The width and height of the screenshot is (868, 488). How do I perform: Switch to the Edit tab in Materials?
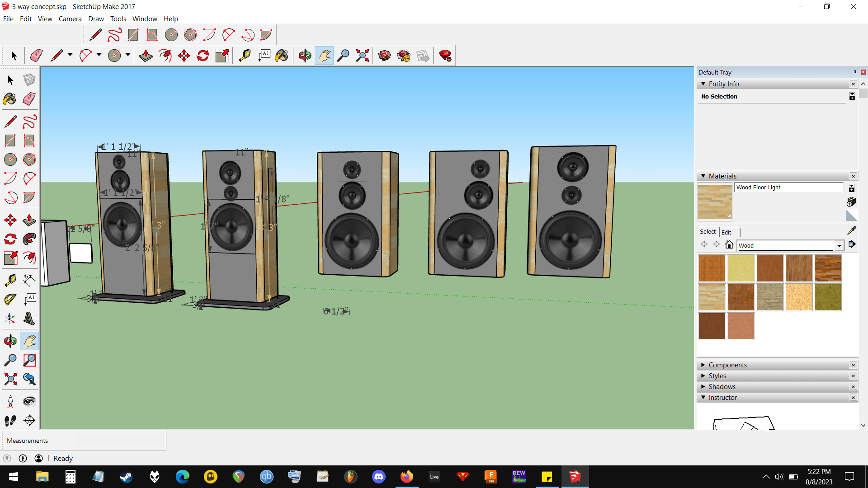click(x=726, y=232)
